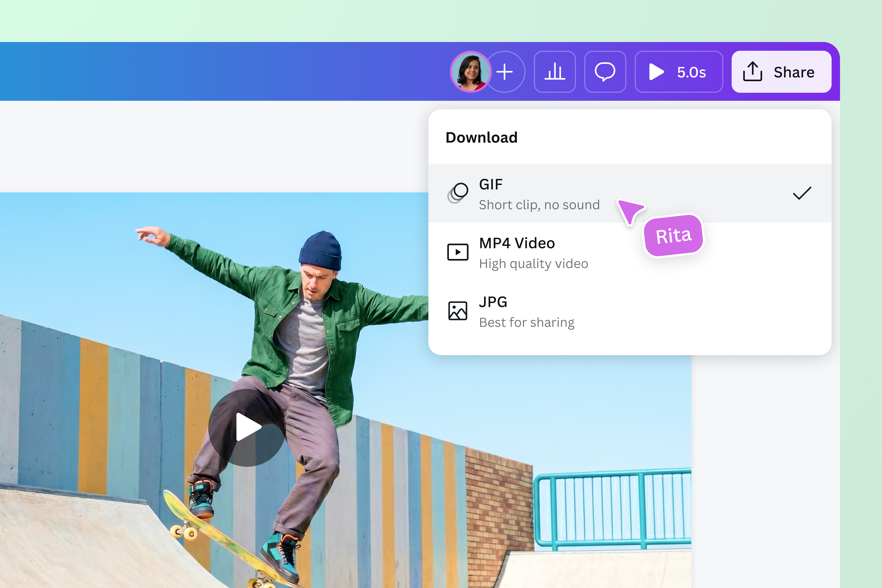Open the analytics bar chart icon

pos(555,72)
